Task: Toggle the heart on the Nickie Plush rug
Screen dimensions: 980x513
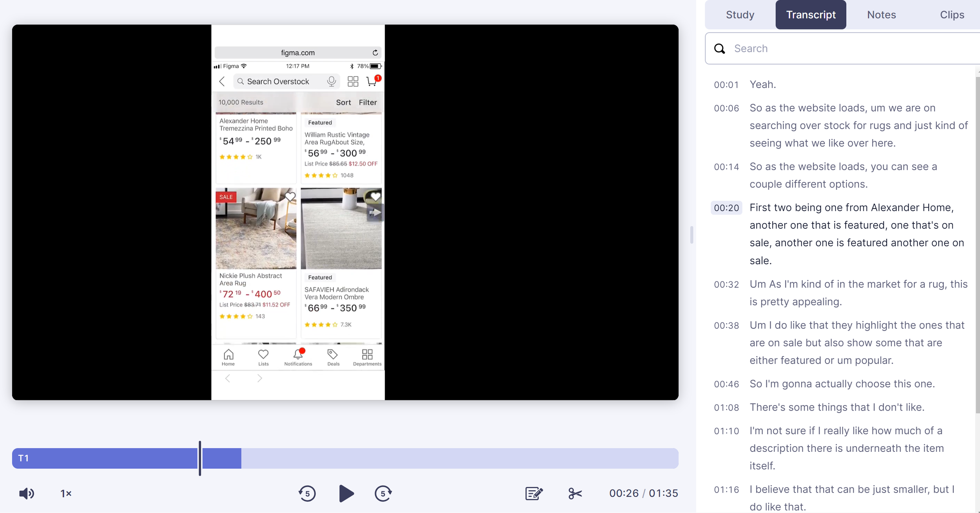Action: click(290, 196)
